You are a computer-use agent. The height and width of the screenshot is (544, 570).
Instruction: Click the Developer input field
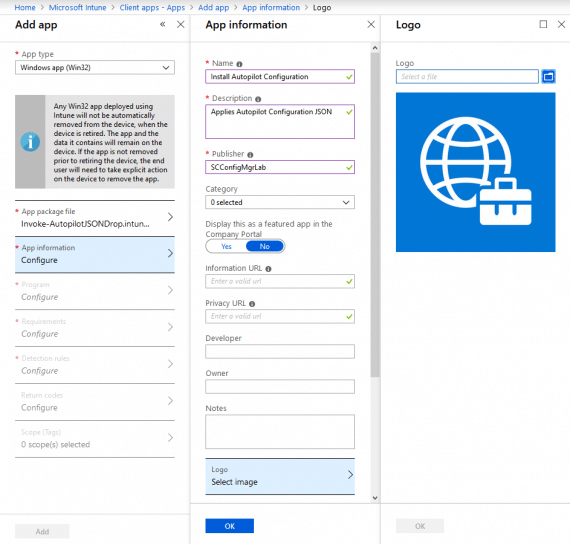pos(280,352)
